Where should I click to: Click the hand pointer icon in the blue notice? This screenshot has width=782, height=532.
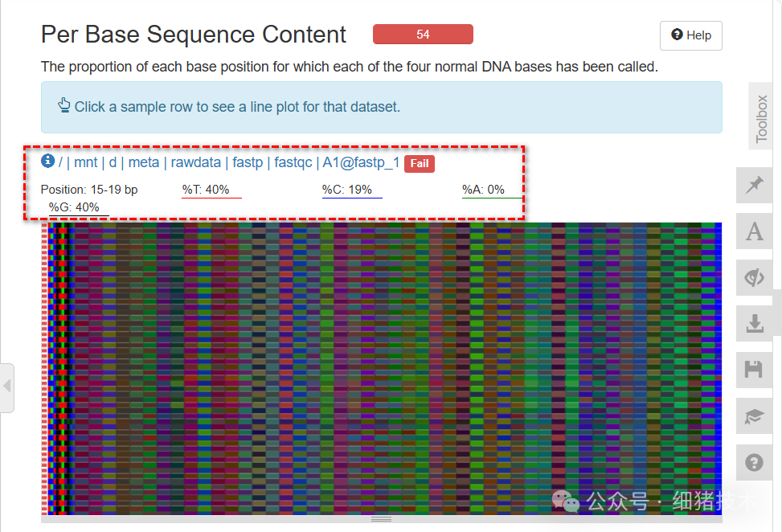coord(64,105)
